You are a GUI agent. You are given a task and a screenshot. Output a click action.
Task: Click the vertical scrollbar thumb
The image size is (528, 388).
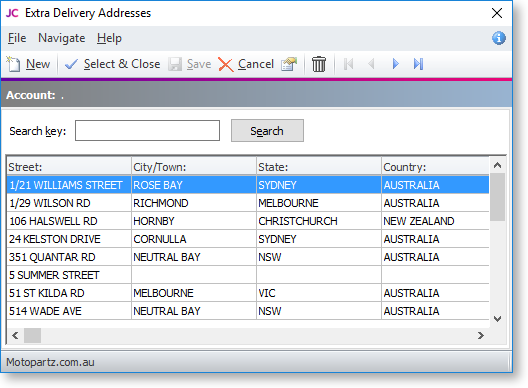click(x=497, y=197)
